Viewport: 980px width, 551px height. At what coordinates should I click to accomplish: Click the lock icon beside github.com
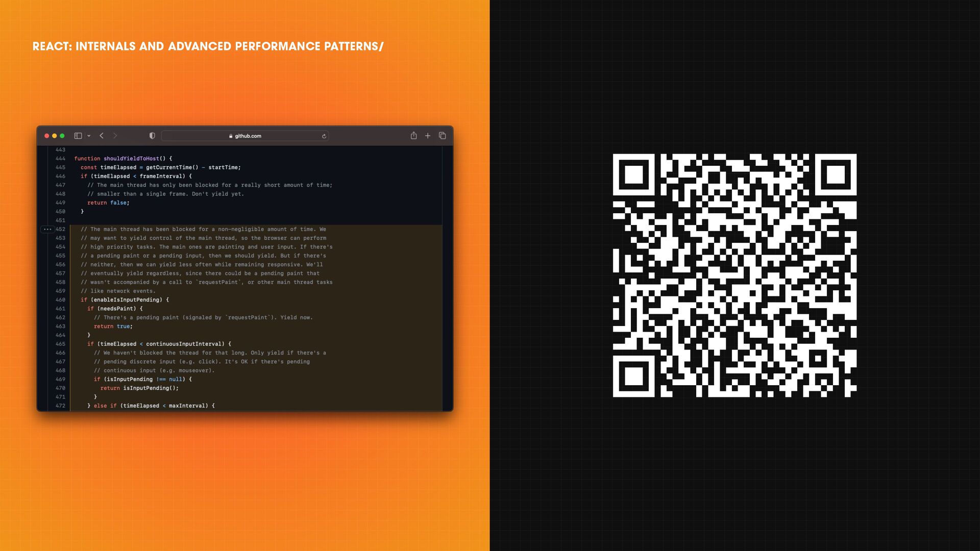[231, 136]
